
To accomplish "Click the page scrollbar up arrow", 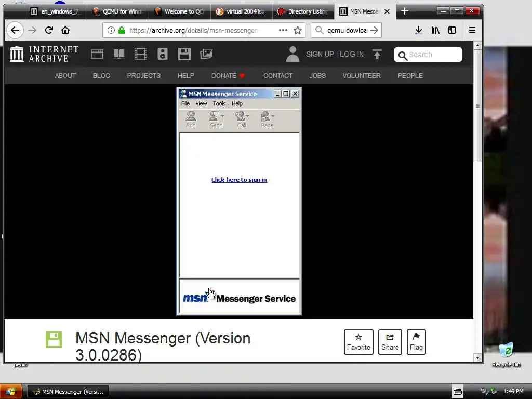I will (x=478, y=46).
